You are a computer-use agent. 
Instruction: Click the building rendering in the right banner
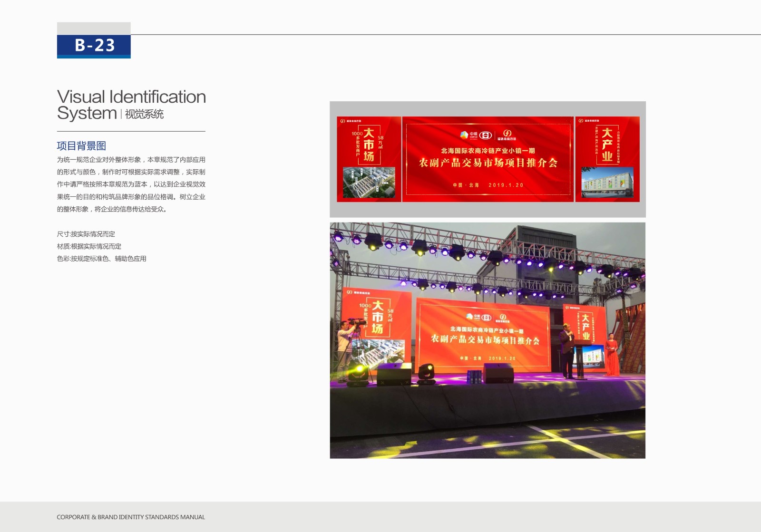[607, 183]
